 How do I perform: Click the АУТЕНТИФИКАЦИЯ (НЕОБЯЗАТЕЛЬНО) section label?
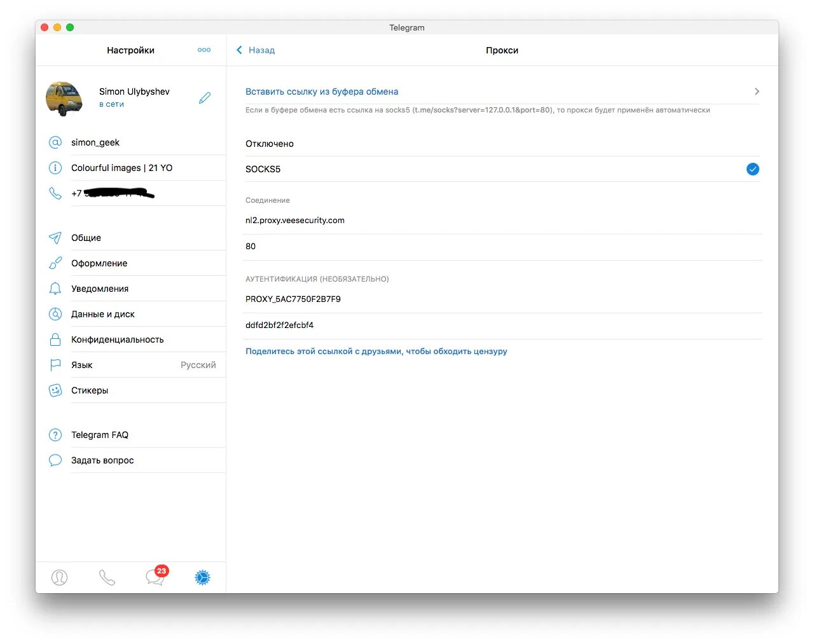tap(317, 279)
